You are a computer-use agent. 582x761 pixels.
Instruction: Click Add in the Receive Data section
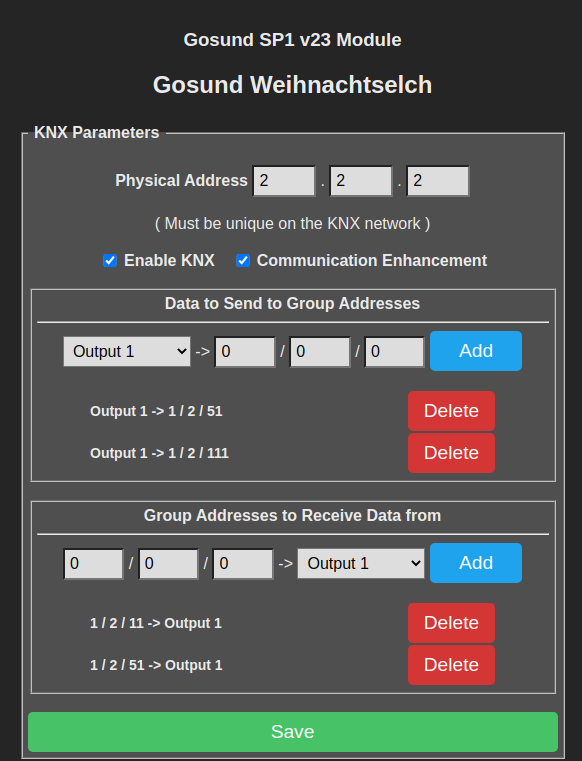[476, 563]
